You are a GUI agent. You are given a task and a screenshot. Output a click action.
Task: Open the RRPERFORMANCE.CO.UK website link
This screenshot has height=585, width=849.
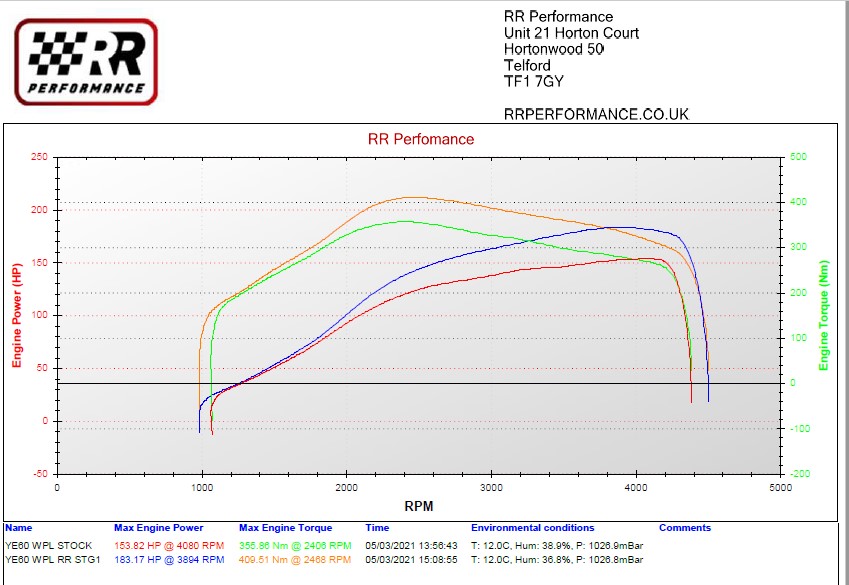pos(596,114)
